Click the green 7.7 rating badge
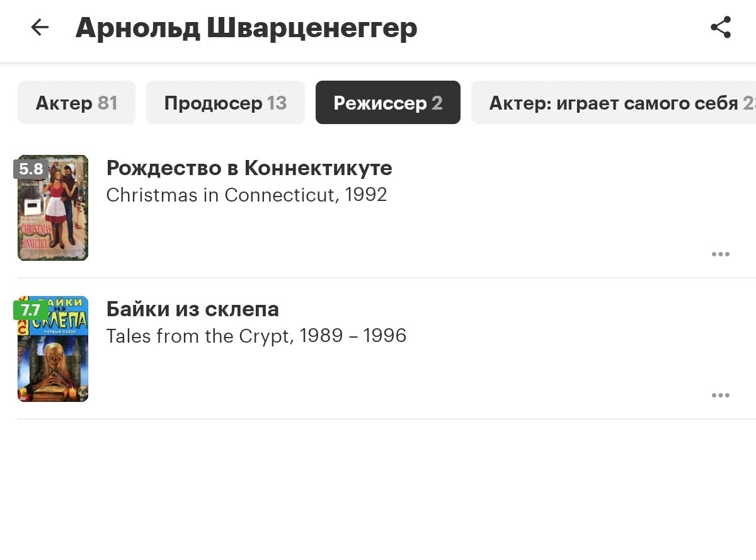756x560 pixels. (31, 310)
